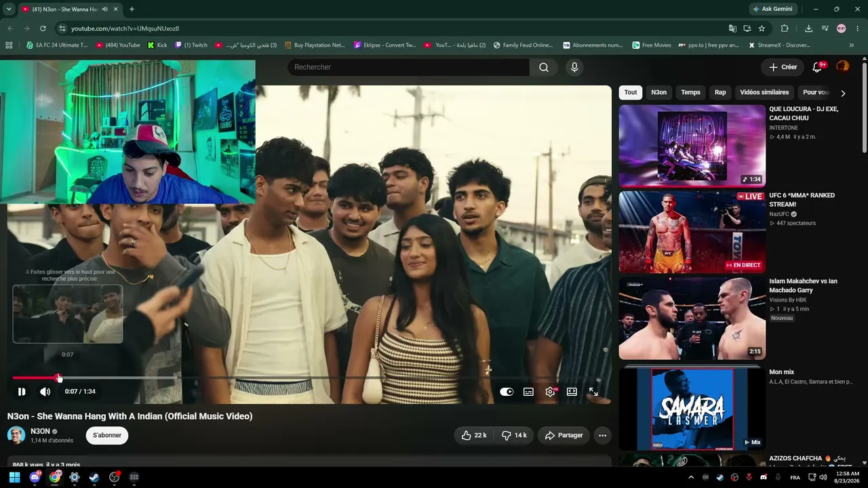Show hidden system tray icons
This screenshot has width=868, height=488.
click(x=691, y=477)
